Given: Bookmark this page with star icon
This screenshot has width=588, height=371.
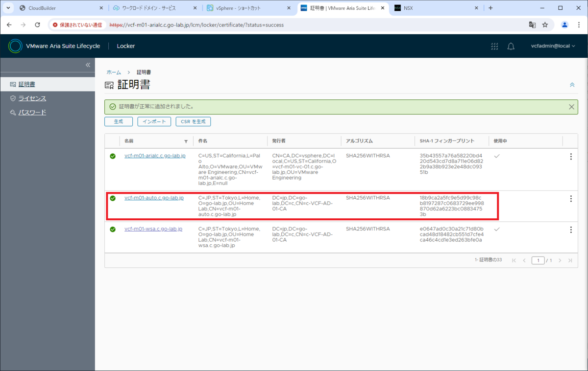Looking at the screenshot, I should (545, 24).
